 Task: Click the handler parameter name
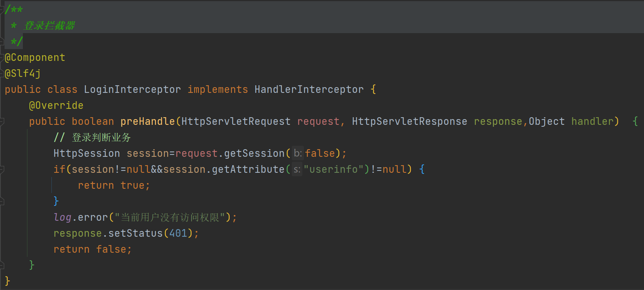(593, 121)
